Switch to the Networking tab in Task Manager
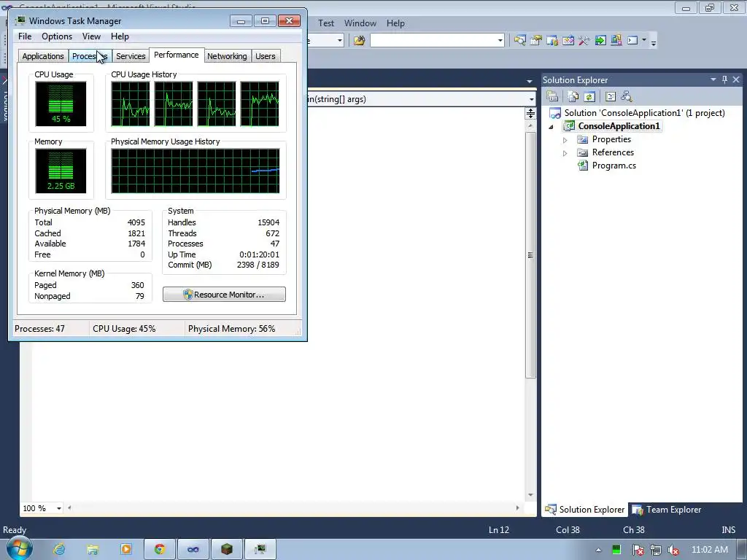Viewport: 747px width, 560px height. coord(227,56)
